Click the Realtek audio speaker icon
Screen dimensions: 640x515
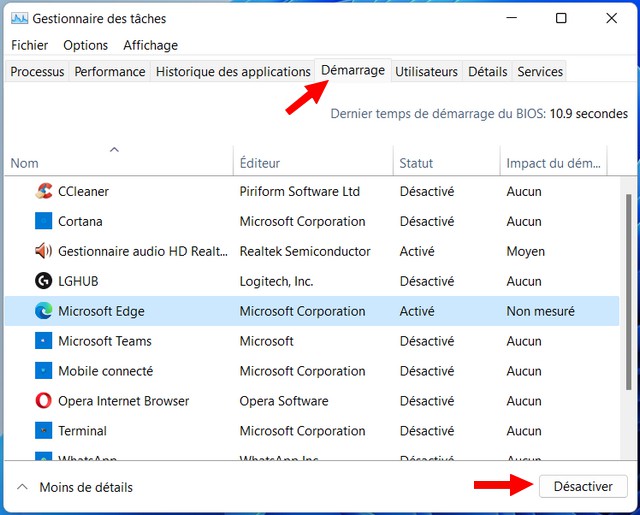click(43, 251)
